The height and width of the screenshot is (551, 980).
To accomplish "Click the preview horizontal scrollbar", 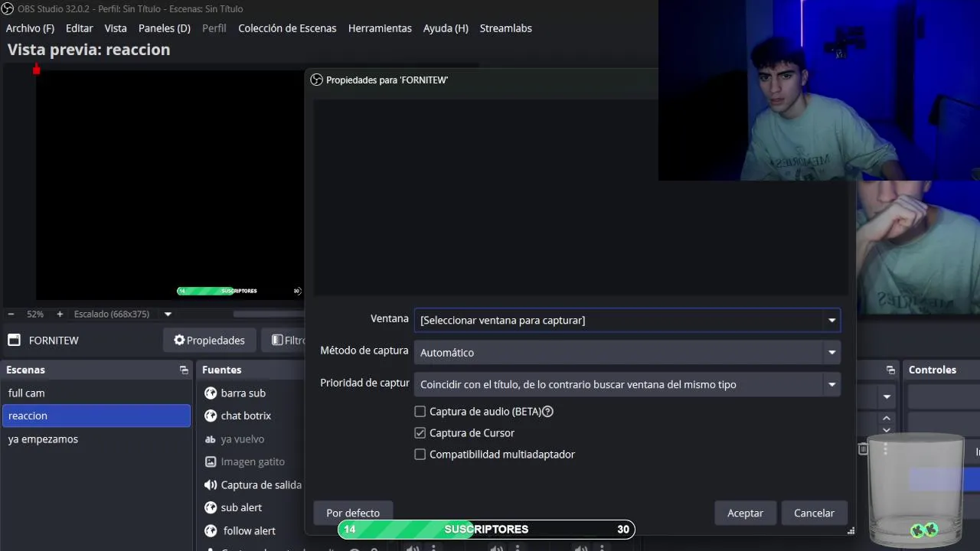I will (268, 314).
